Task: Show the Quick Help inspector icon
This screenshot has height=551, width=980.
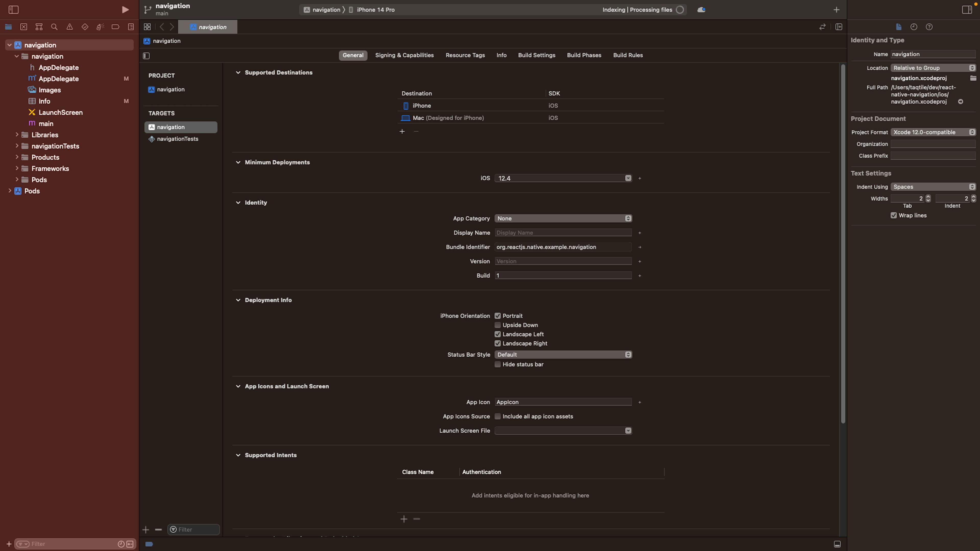Action: [x=929, y=27]
